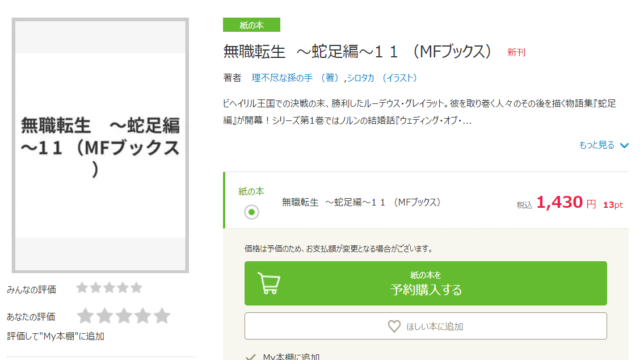Select the 紙の本 radio button
The height and width of the screenshot is (360, 644).
[x=251, y=212]
